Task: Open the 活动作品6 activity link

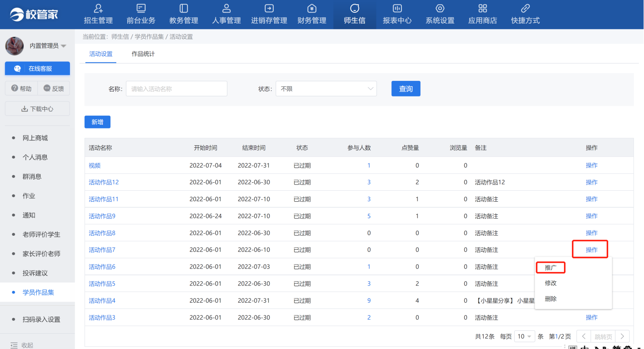Action: coord(102,266)
